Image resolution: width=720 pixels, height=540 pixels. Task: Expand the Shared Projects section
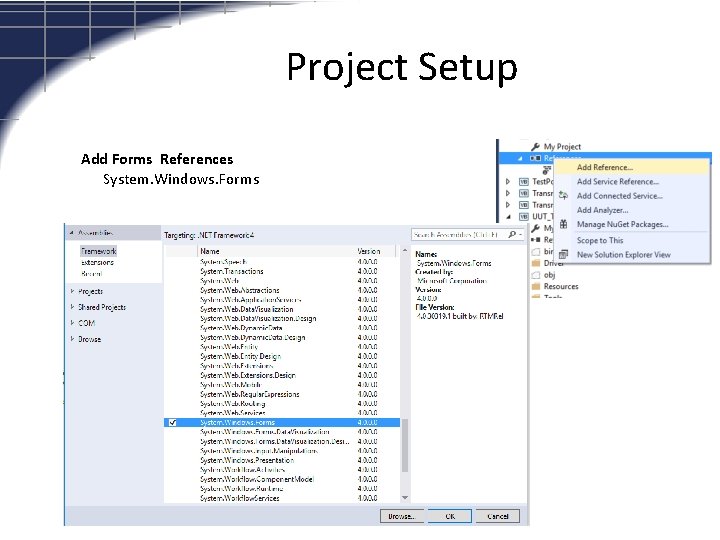[72, 307]
